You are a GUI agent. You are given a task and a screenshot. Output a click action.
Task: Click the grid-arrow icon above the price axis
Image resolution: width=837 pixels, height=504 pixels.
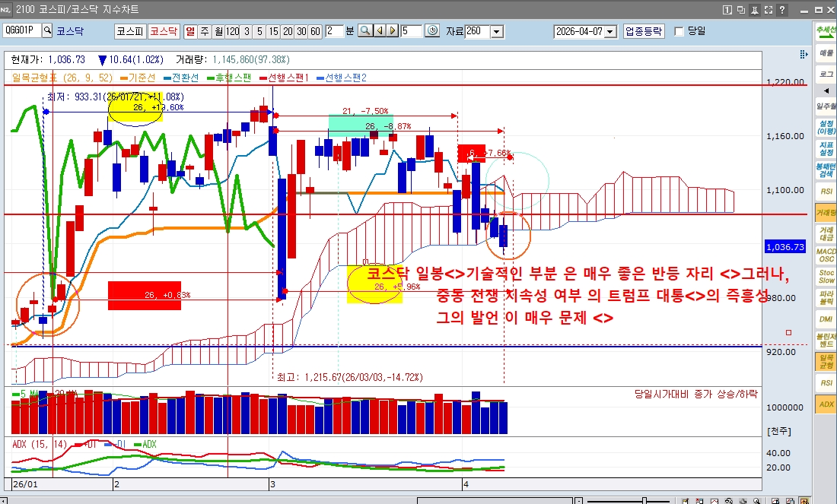(x=804, y=55)
